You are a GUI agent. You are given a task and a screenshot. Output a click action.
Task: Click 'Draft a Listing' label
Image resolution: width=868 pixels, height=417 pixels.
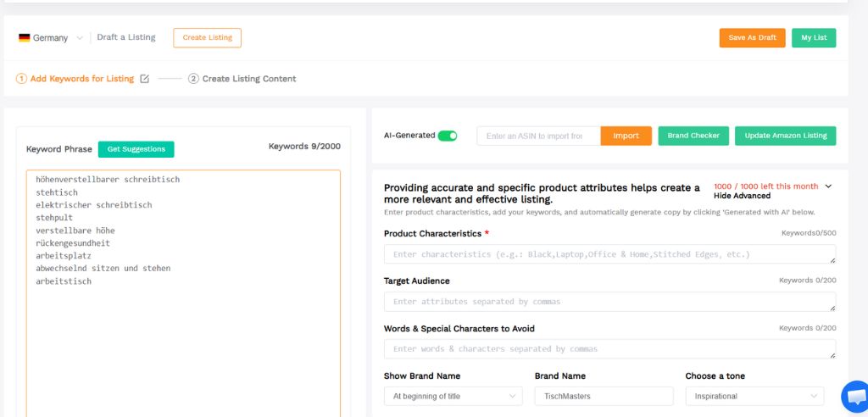pyautogui.click(x=126, y=37)
